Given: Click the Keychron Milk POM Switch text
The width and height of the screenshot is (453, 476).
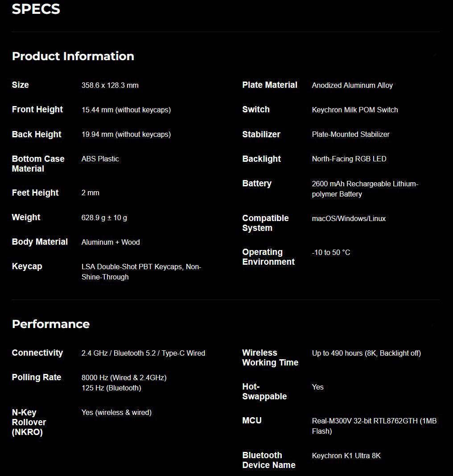Looking at the screenshot, I should 354,110.
